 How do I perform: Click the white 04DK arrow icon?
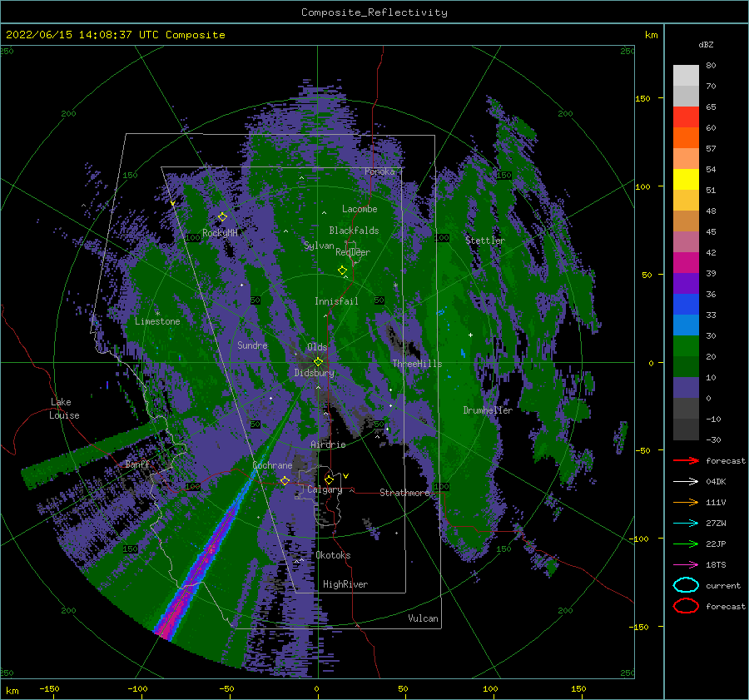click(686, 482)
